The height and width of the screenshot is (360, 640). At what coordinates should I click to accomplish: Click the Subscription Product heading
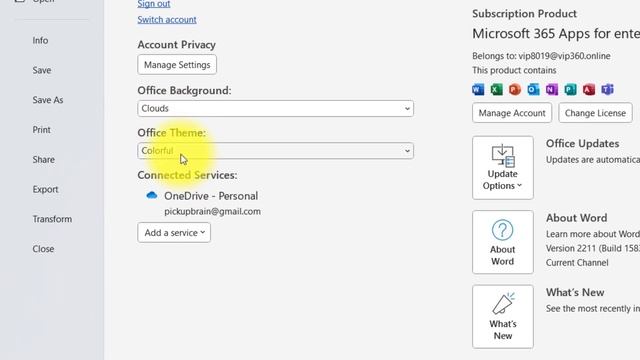pyautogui.click(x=524, y=13)
